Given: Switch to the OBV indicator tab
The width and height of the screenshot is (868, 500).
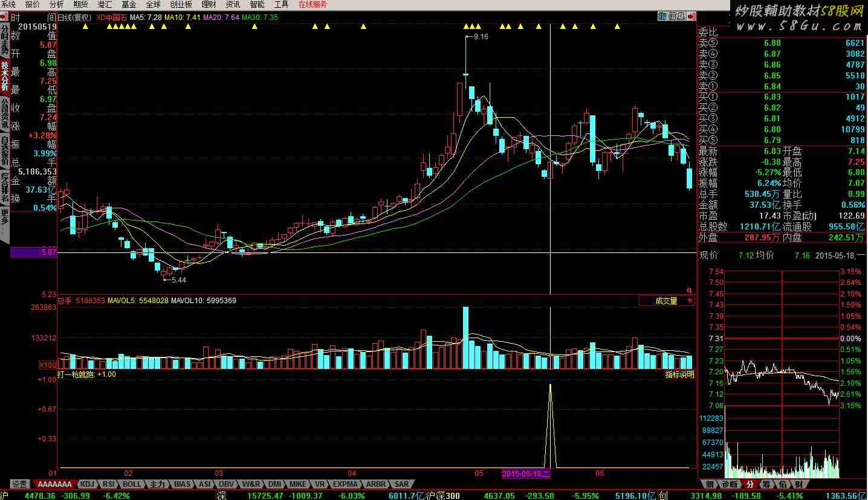Looking at the screenshot, I should [226, 484].
